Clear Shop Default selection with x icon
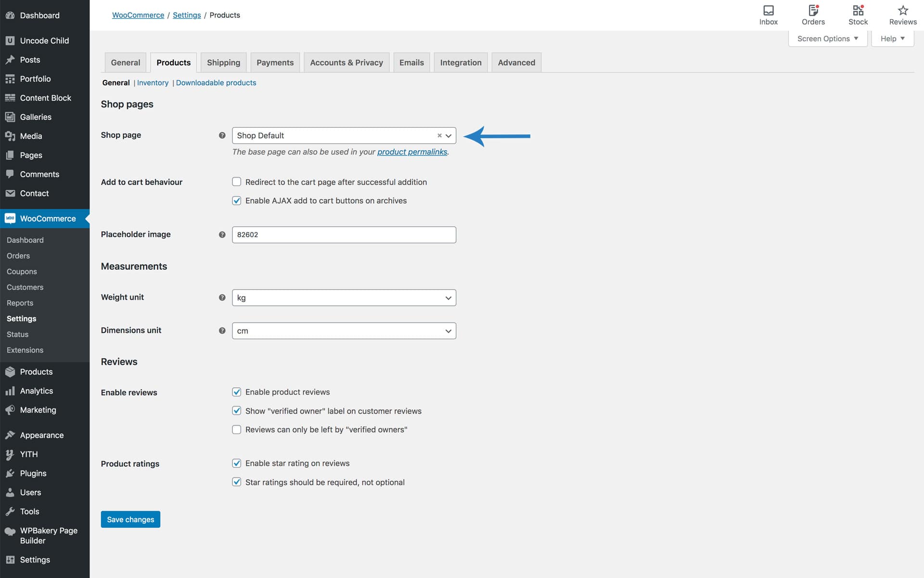Screen dimensions: 924x578 439,136
